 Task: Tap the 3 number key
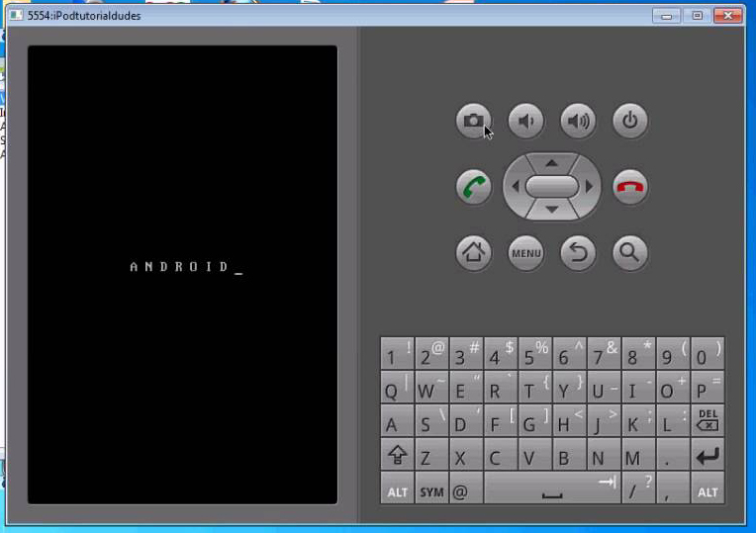pos(466,353)
